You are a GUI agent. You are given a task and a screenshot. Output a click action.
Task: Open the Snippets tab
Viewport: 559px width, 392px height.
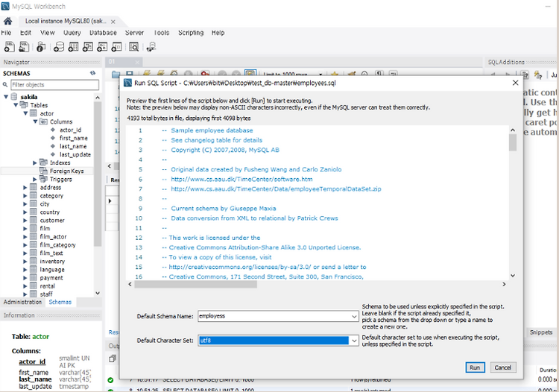tap(541, 332)
